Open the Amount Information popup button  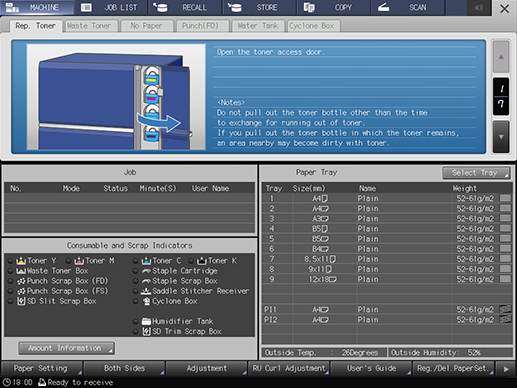[x=66, y=348]
